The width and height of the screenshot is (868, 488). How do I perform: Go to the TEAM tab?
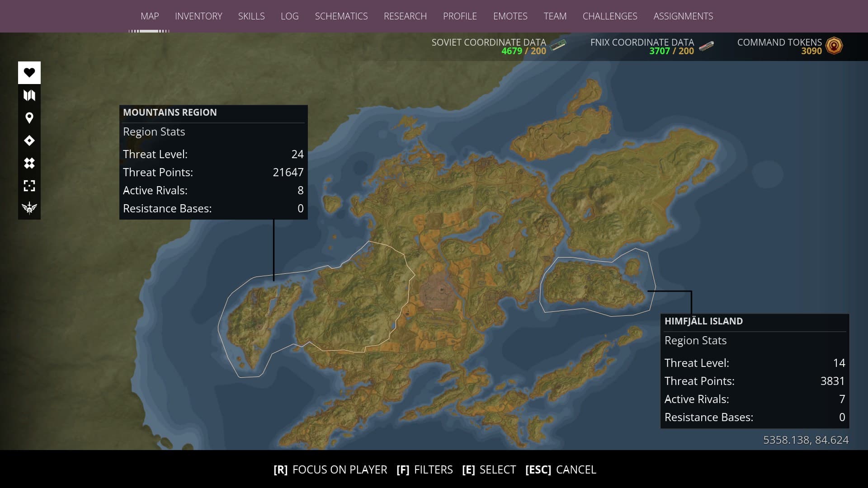click(555, 16)
